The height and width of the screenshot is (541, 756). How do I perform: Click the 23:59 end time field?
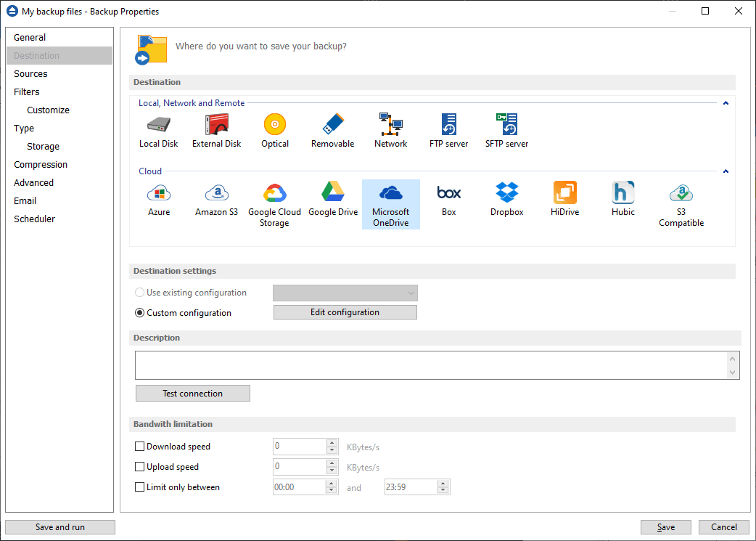coord(411,487)
